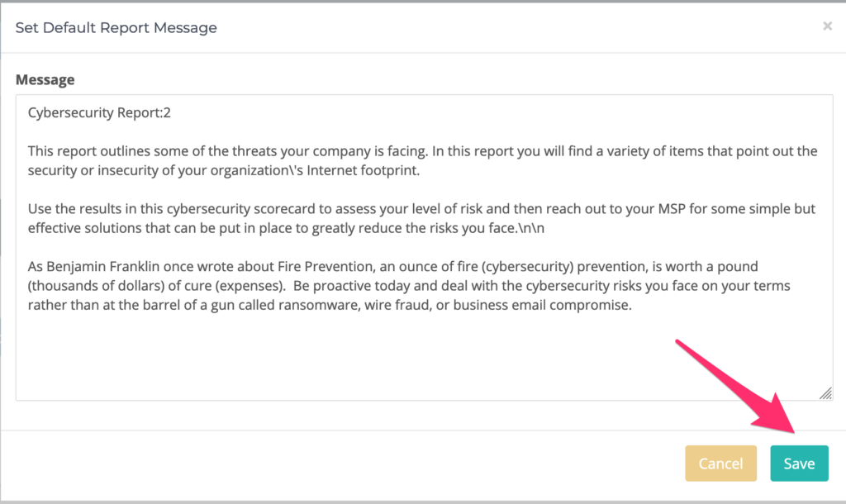The image size is (846, 504).
Task: Close the Set Default Report Message dialog
Action: (827, 26)
